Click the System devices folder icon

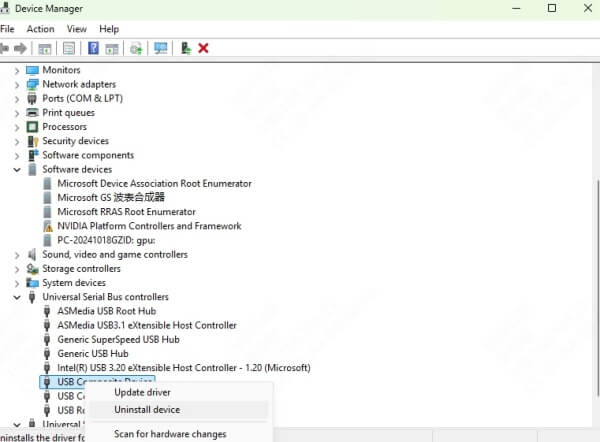click(33, 283)
